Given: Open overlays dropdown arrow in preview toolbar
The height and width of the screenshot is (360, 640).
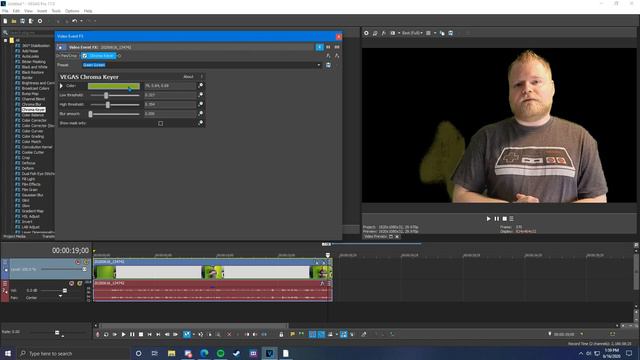Looking at the screenshot, I should (x=435, y=33).
